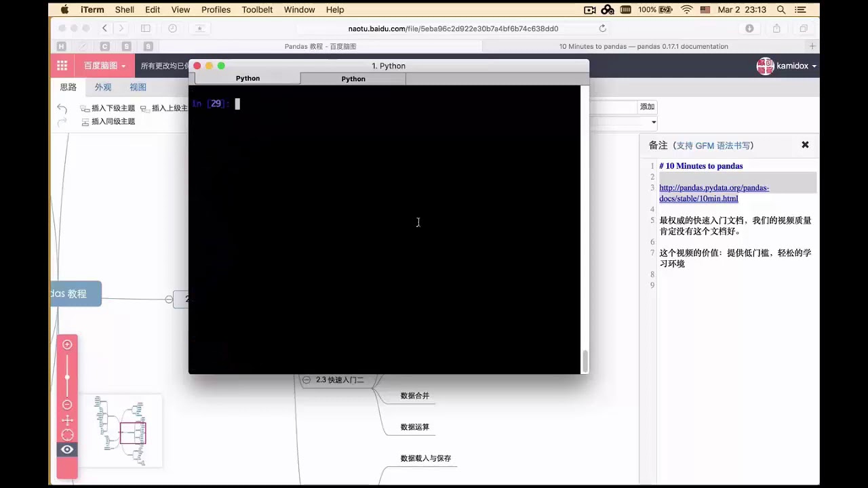868x488 pixels.
Task: Click 插入同级主题 button
Action: [x=108, y=122]
